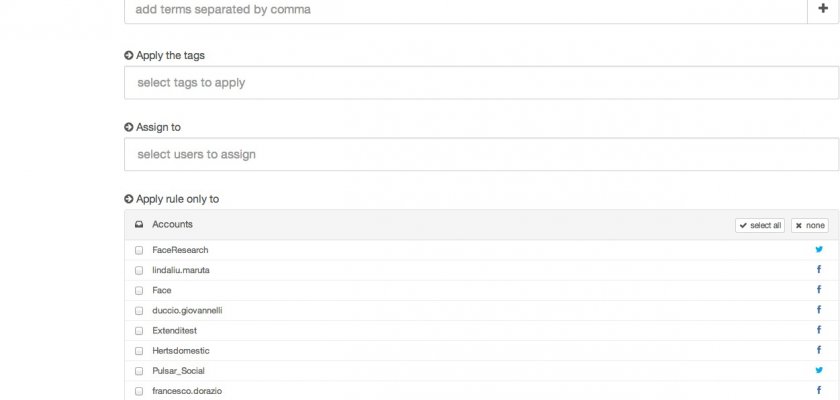Screen dimensions: 840x400
Task: Tick the Extenditest account checkbox
Action: coord(139,330)
